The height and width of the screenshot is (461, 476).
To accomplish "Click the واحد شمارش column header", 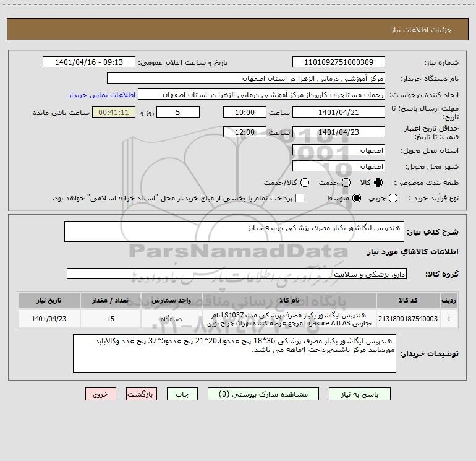I will (x=171, y=301).
